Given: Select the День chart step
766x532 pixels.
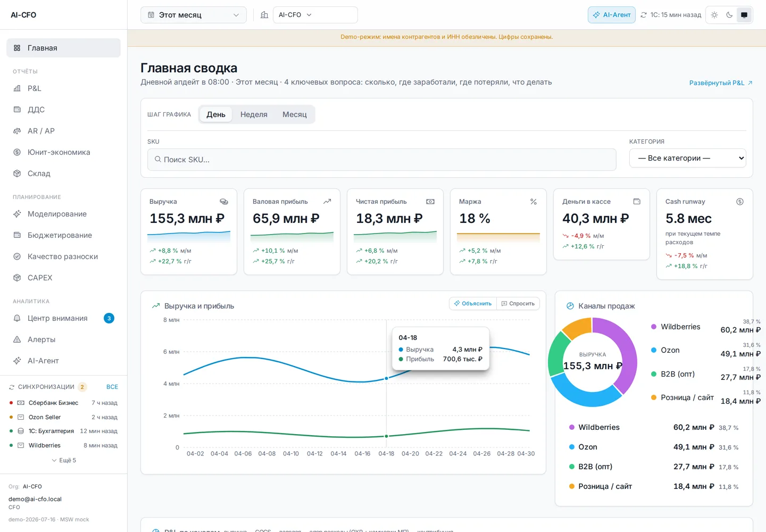Looking at the screenshot, I should 216,114.
